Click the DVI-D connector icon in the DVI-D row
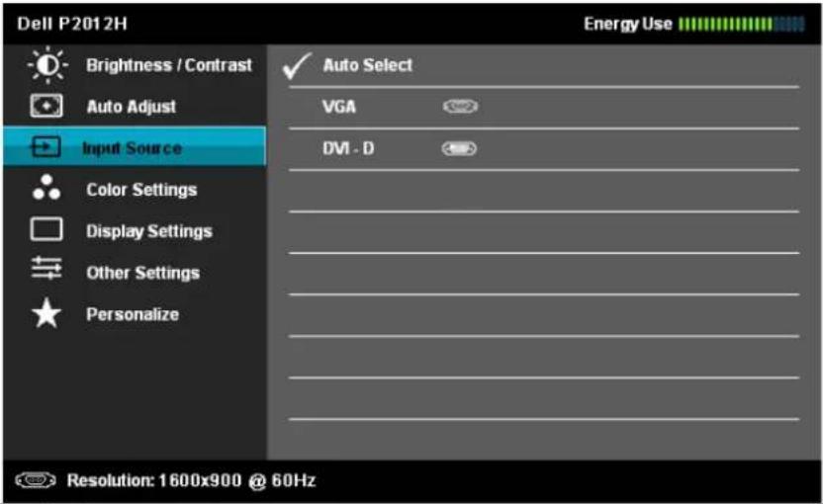823x504 pixels. 459,149
